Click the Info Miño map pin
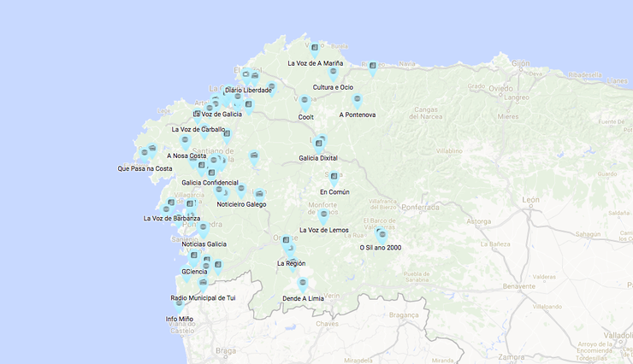Image resolution: width=633 pixels, height=364 pixels. point(180,306)
